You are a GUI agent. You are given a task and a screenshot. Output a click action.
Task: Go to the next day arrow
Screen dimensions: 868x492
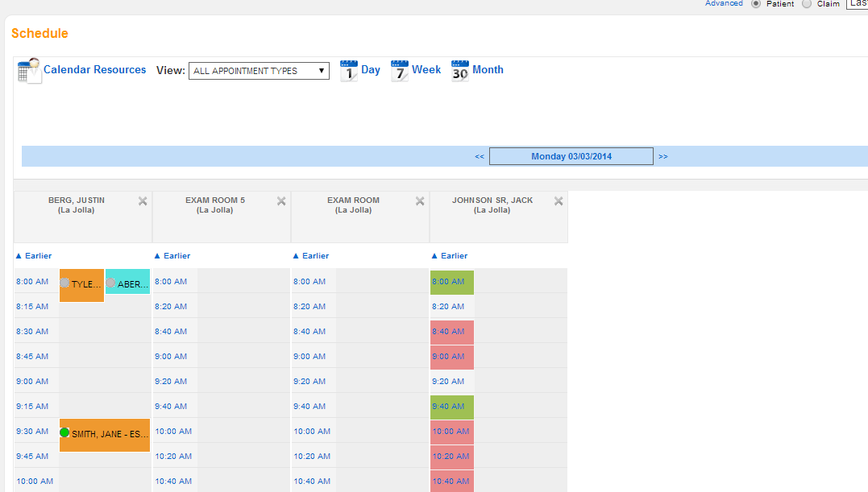tap(663, 157)
